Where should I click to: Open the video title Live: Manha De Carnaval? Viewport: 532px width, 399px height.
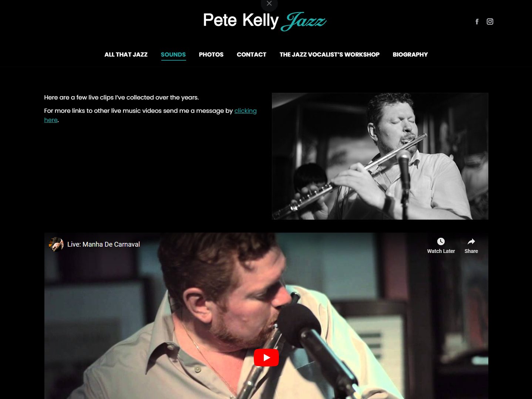point(104,244)
